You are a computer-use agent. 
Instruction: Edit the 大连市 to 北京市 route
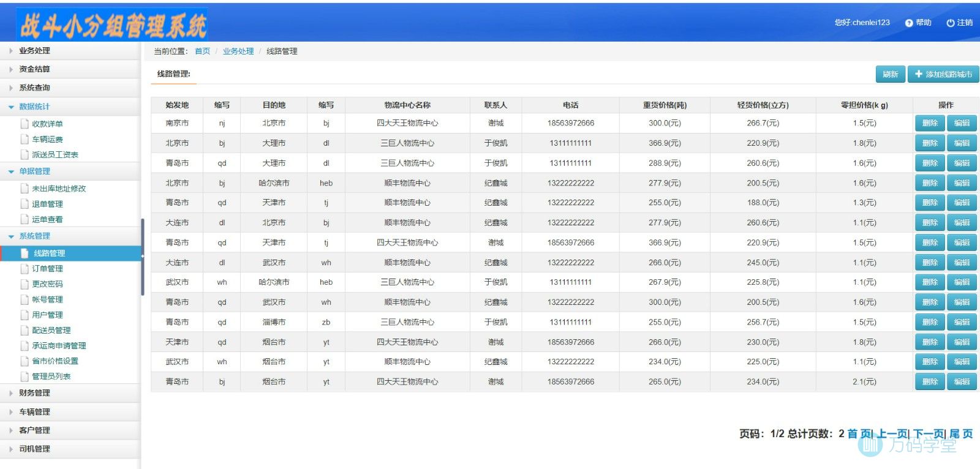[x=962, y=223]
